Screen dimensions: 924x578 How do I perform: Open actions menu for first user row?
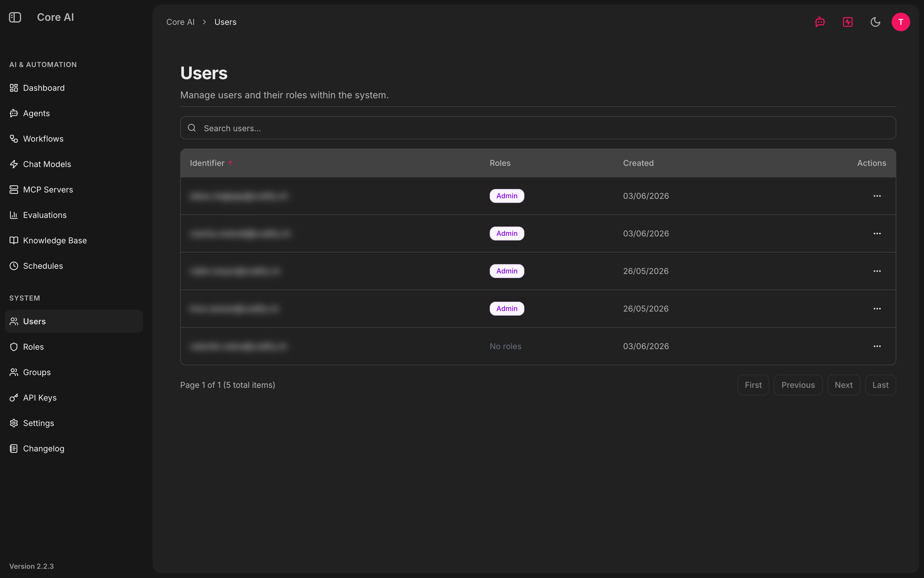[877, 196]
